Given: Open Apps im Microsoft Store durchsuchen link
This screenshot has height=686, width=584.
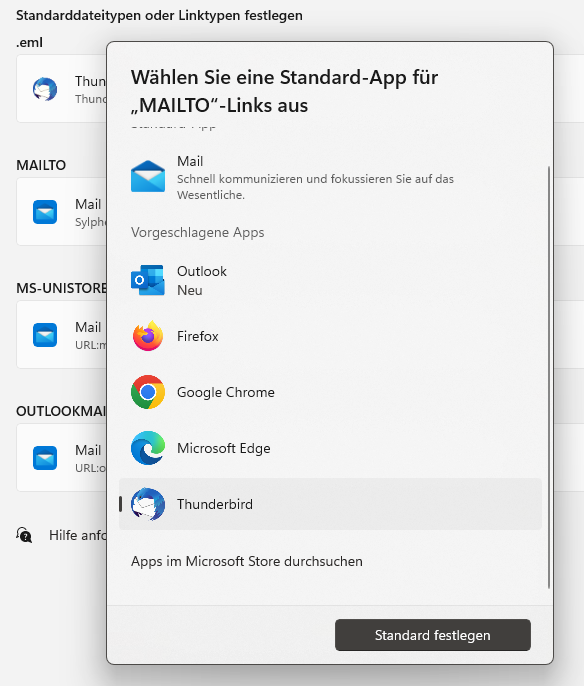Looking at the screenshot, I should (x=247, y=561).
